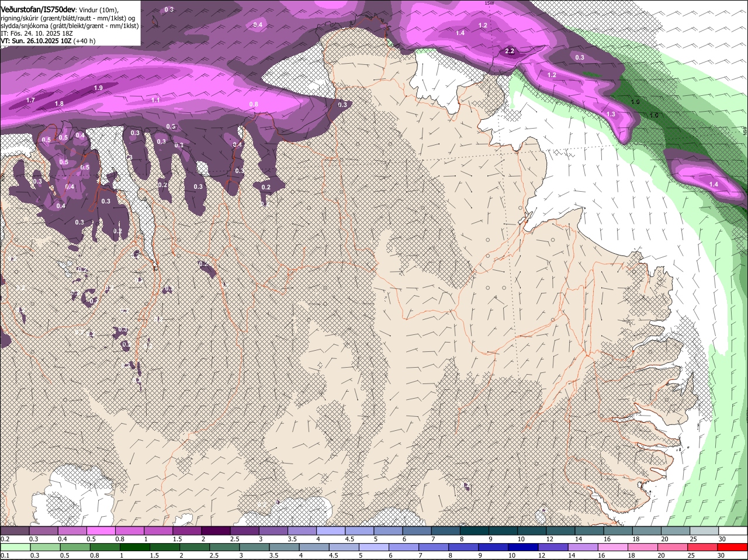Click the valid time 'VT: Sun. 26.10.2025 10Z'
This screenshot has height=560, width=748.
(x=36, y=41)
